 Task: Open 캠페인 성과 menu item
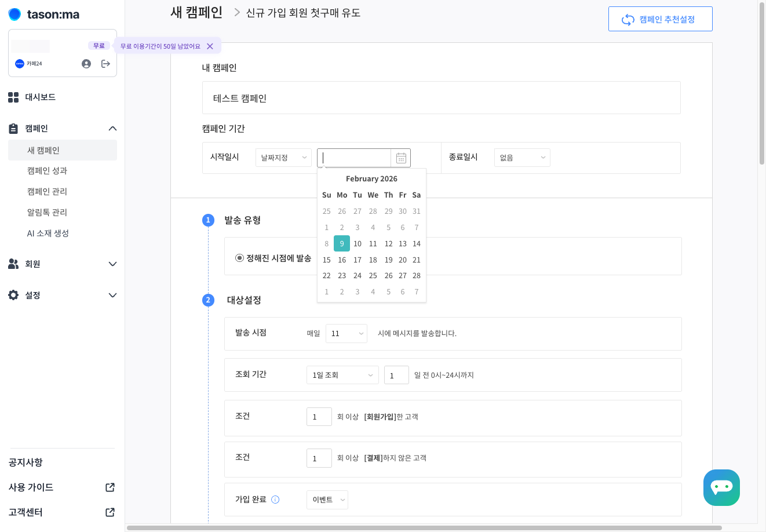point(48,171)
